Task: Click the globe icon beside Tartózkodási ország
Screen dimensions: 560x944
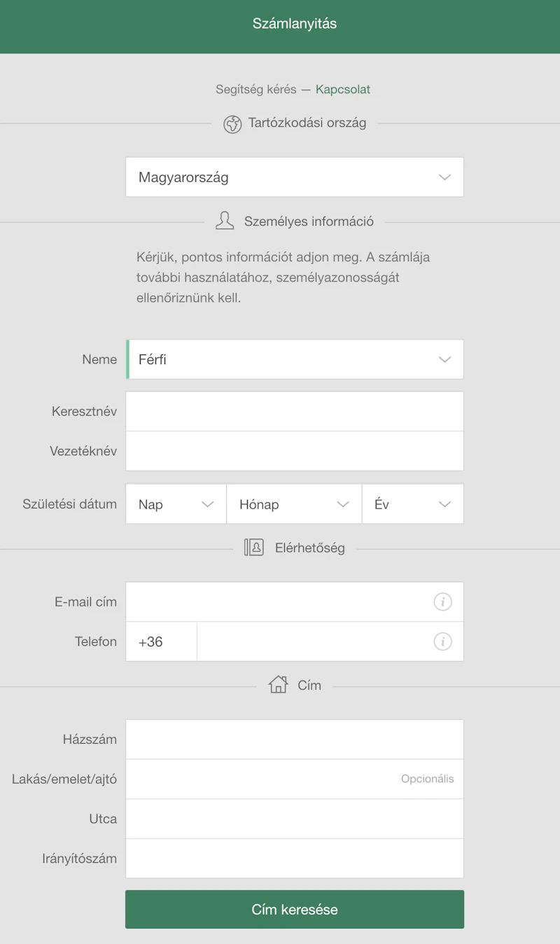Action: 232,124
